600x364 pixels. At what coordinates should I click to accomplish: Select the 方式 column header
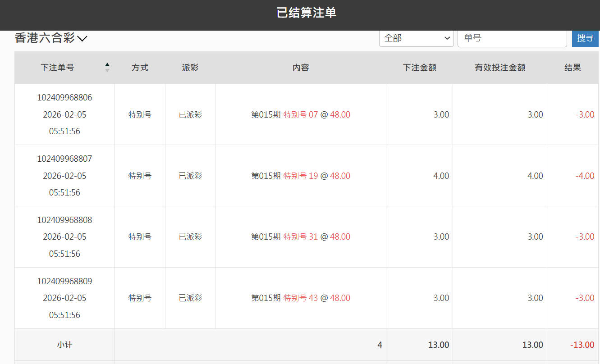coord(140,68)
